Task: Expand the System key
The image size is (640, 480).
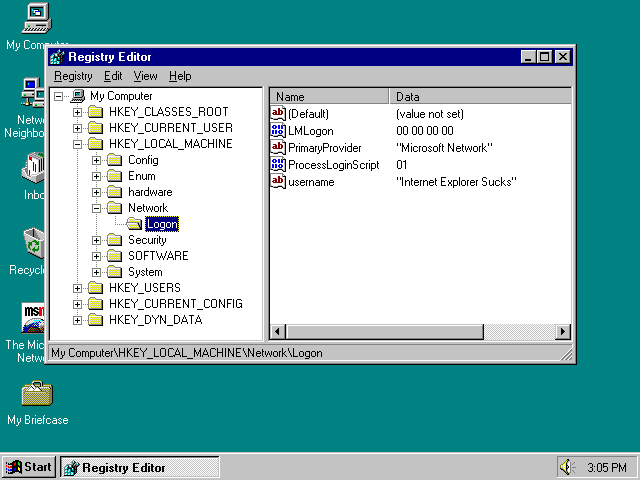Action: [x=96, y=272]
